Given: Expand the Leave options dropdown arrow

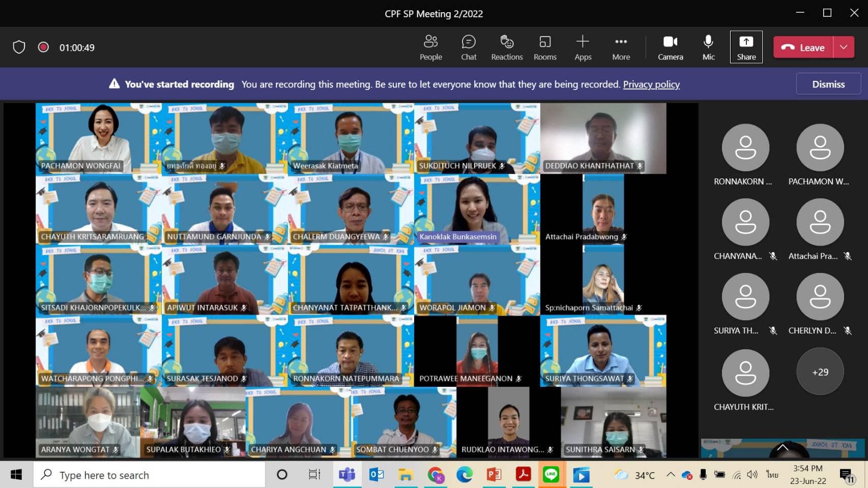Looking at the screenshot, I should click(844, 47).
